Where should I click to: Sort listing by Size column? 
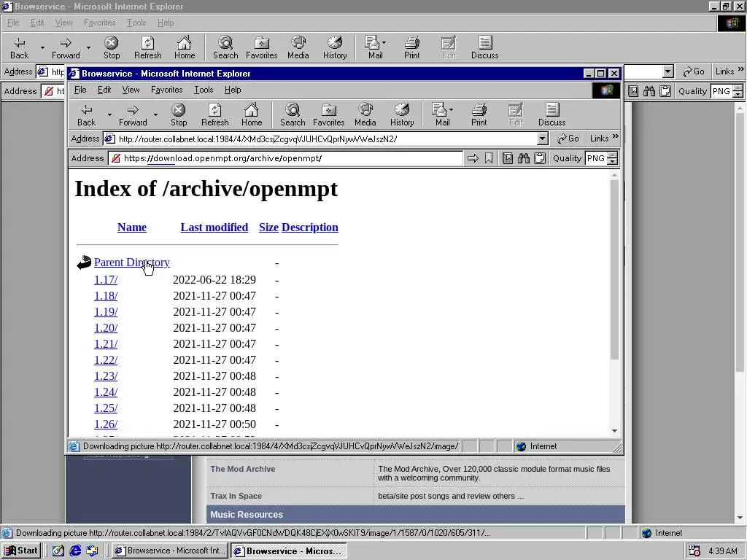click(268, 227)
